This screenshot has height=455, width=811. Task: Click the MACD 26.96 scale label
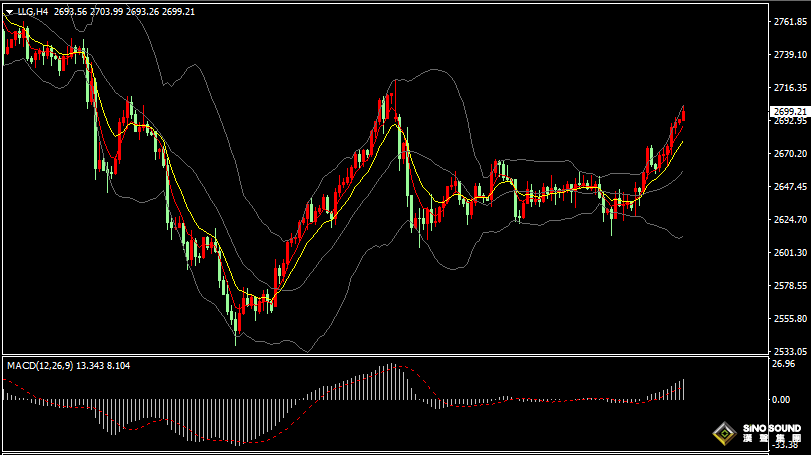(783, 364)
